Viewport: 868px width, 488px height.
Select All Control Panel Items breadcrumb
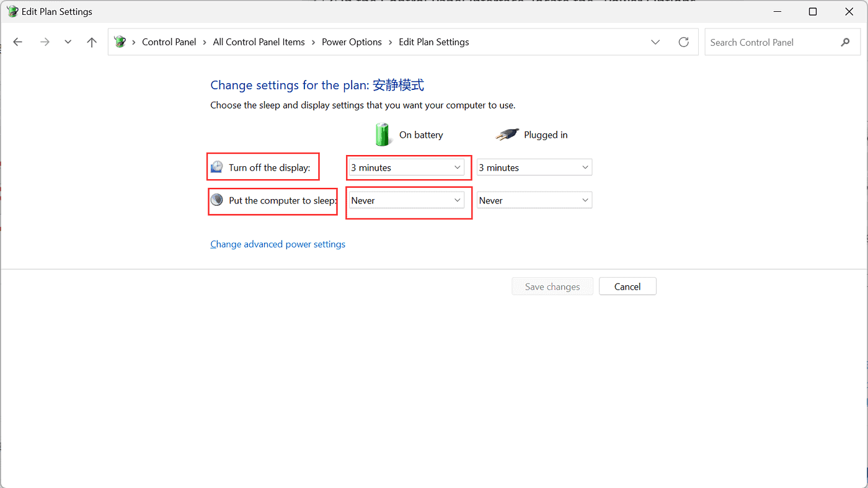(259, 42)
